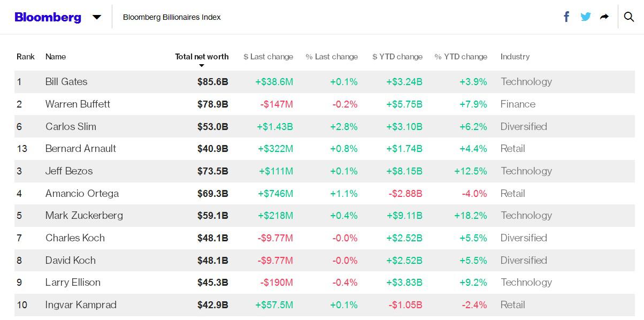Viewport: 644px width, 320px height.
Task: Sort by the Name column header
Action: point(56,57)
